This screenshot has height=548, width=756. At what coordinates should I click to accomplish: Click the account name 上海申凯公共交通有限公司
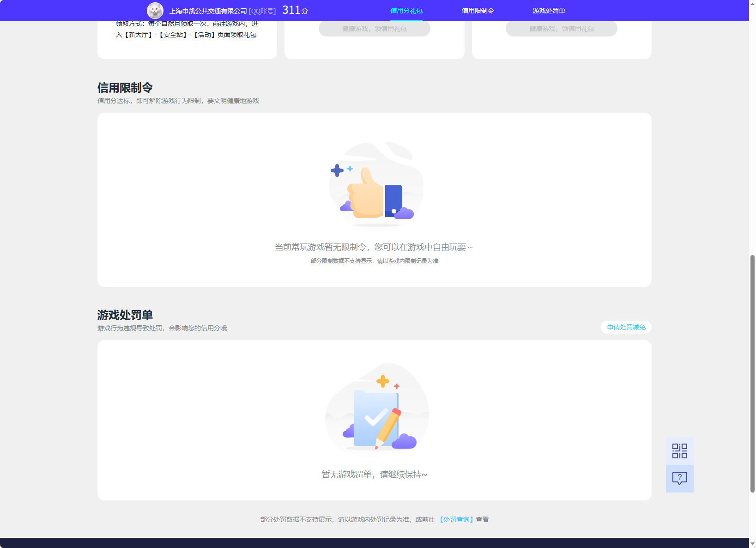pos(208,11)
